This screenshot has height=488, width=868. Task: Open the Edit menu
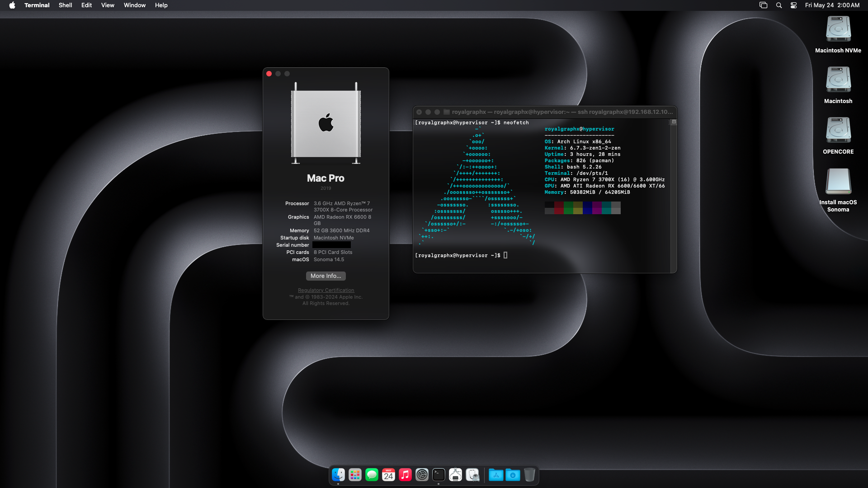[x=86, y=5]
